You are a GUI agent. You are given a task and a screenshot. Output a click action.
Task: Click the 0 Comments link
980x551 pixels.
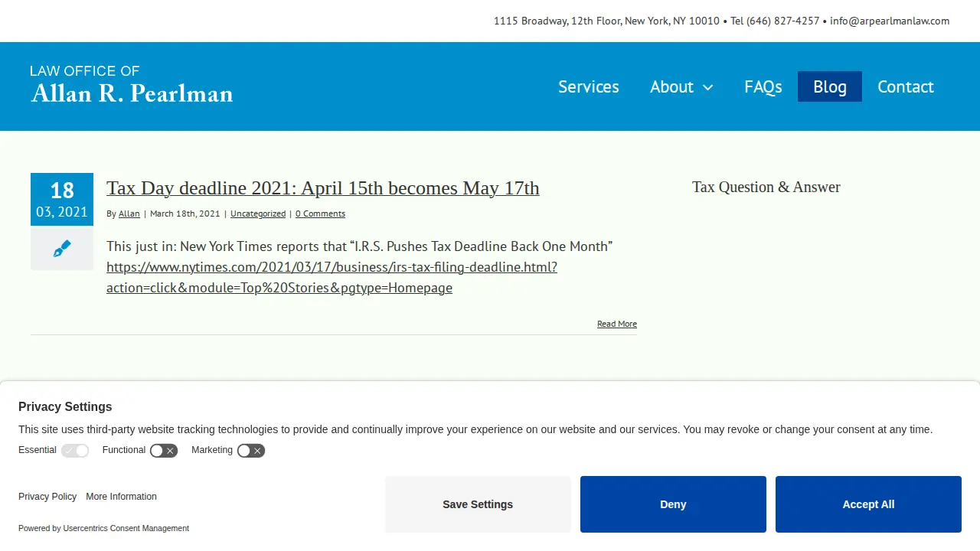pyautogui.click(x=320, y=214)
